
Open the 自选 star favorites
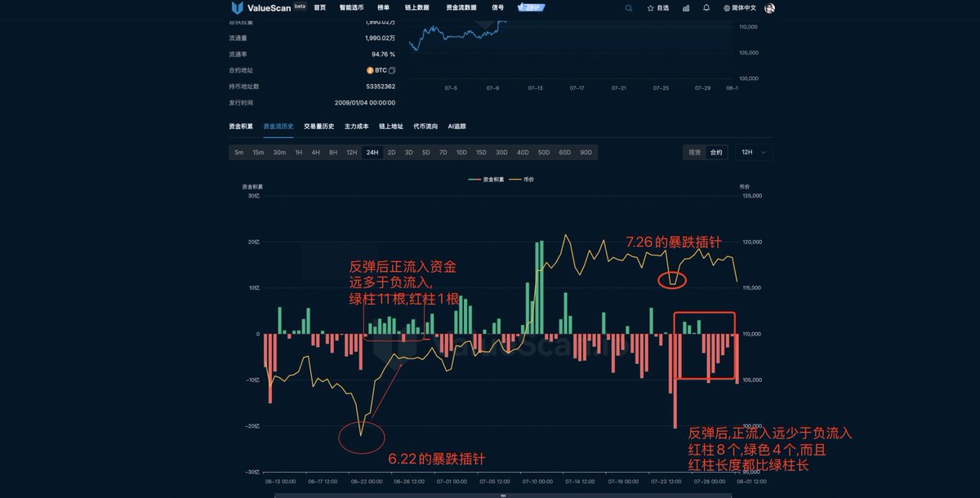coord(657,7)
